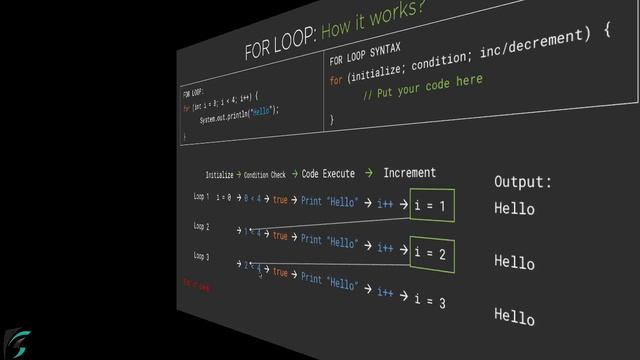Click the first "Hello" under Output
Image resolution: width=640 pixels, height=360 pixels.
514,209
